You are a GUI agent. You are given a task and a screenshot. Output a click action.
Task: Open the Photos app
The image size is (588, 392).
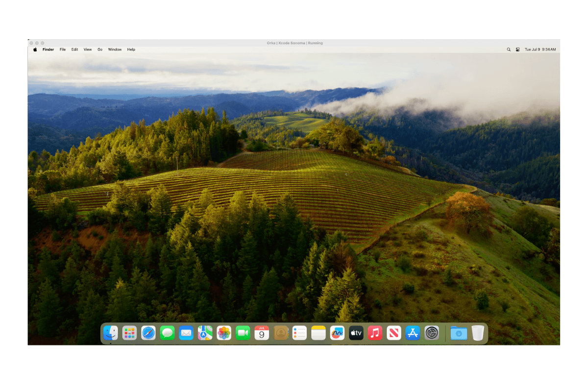point(224,333)
